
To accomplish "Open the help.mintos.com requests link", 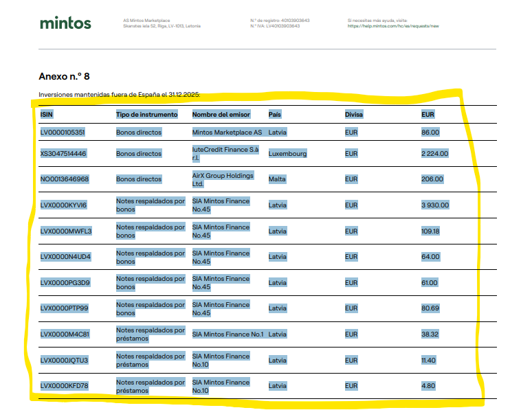I will pyautogui.click(x=392, y=26).
